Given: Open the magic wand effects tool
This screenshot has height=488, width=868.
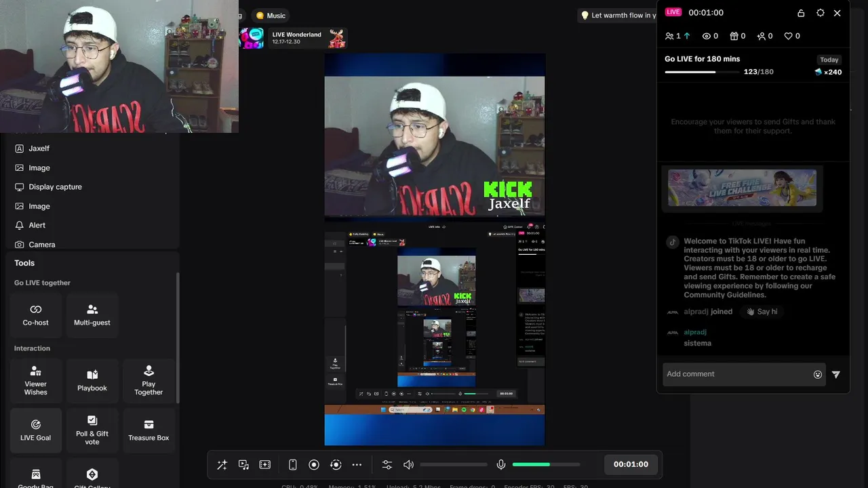Looking at the screenshot, I should (x=222, y=465).
